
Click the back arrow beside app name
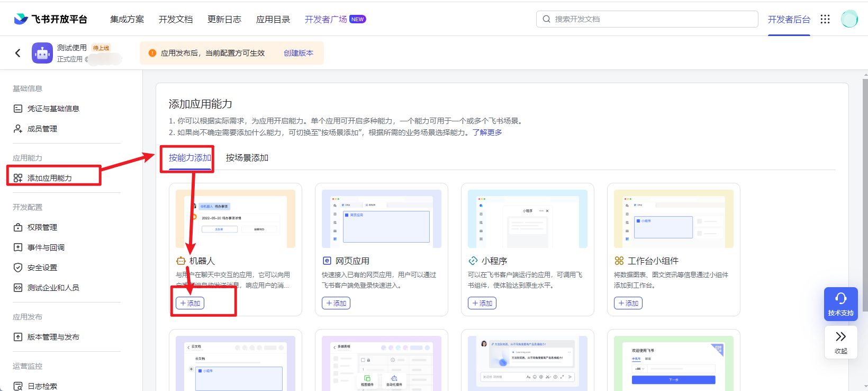click(18, 53)
